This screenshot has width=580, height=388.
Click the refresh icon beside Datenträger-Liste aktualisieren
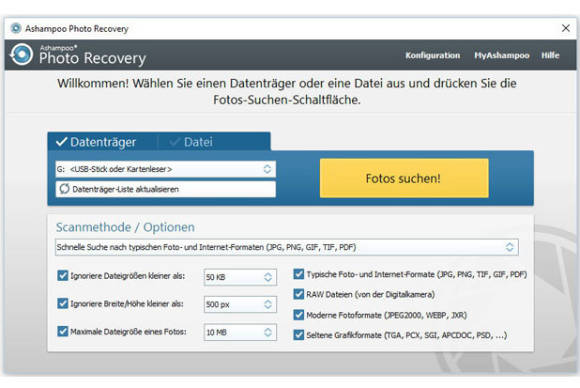pyautogui.click(x=64, y=189)
